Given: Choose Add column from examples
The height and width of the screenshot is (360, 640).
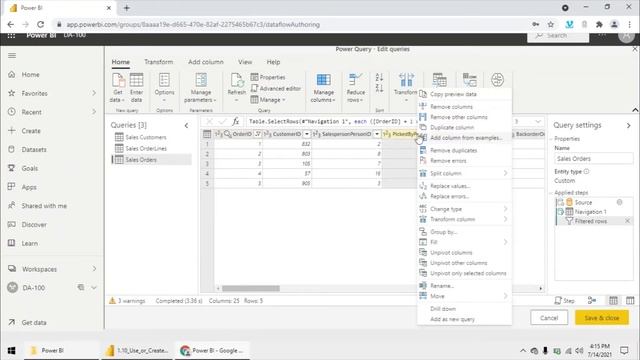Looking at the screenshot, I should (x=465, y=138).
